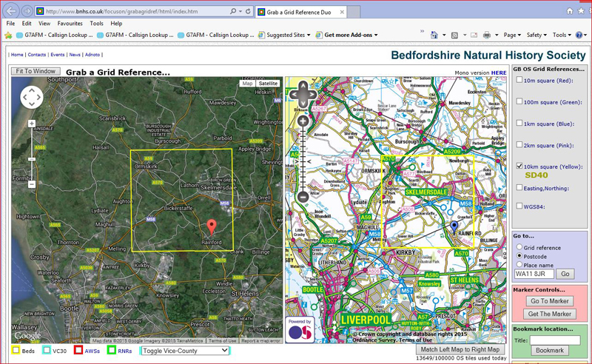Screen dimensions: 592x364
Task: Zoom in on the OS map
Action: [x=303, y=121]
